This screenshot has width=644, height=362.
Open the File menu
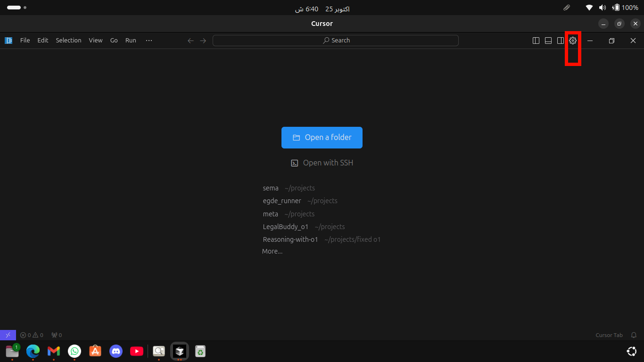[25, 41]
